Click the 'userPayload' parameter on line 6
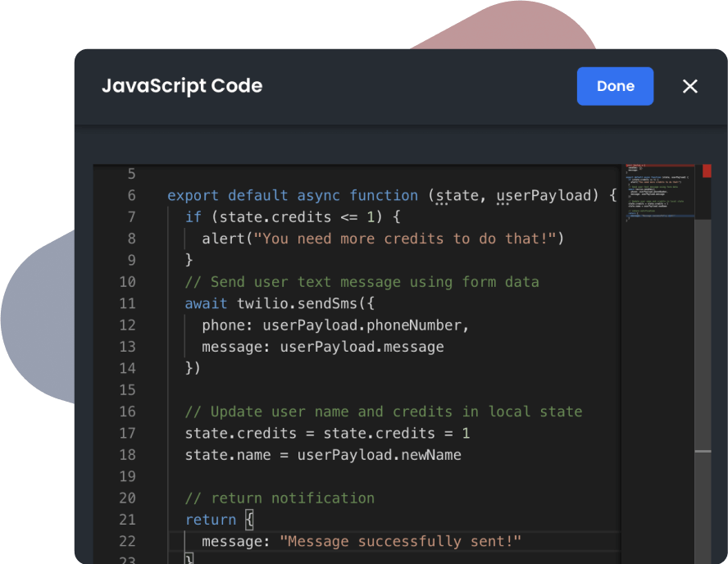The height and width of the screenshot is (564, 728). pyautogui.click(x=544, y=195)
